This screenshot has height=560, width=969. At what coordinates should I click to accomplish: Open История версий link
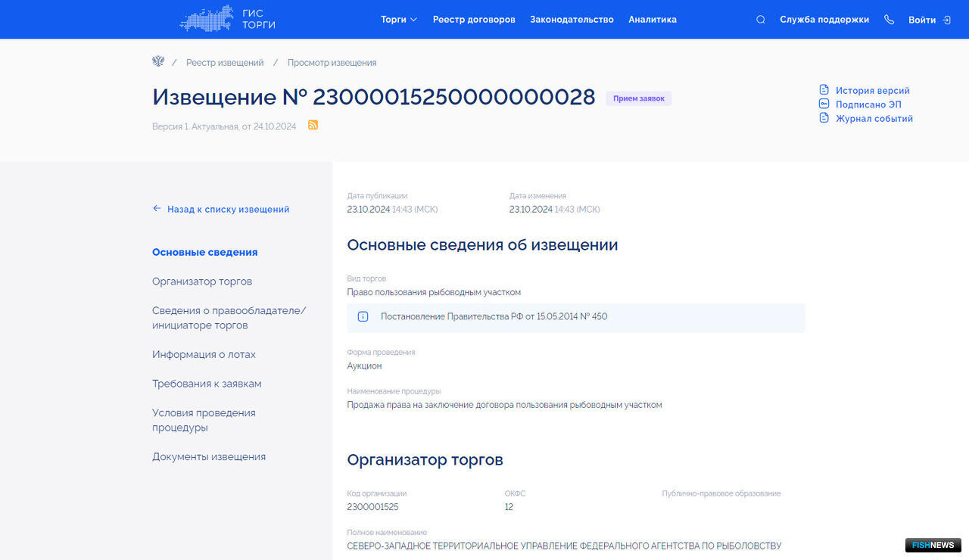[873, 90]
